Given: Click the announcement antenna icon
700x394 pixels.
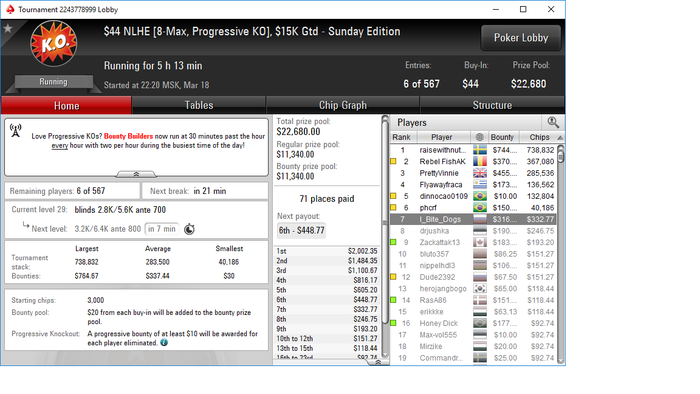Looking at the screenshot, I should (16, 130).
